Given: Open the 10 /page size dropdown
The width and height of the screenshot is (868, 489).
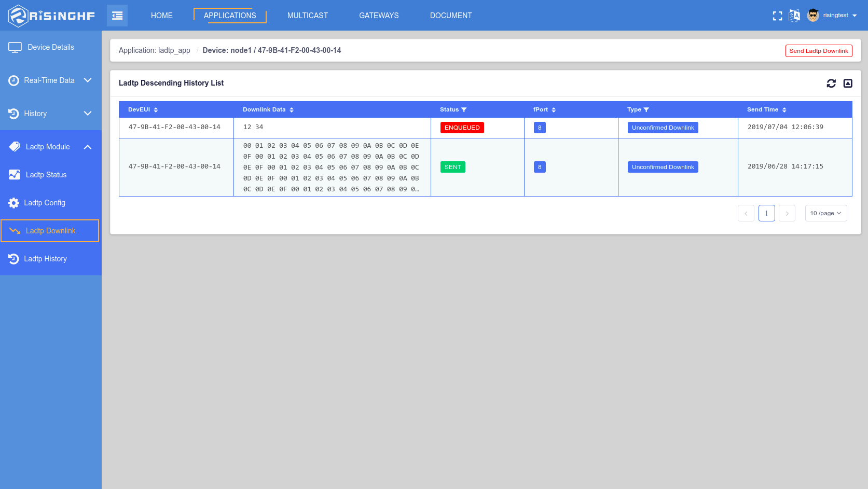Looking at the screenshot, I should [825, 213].
